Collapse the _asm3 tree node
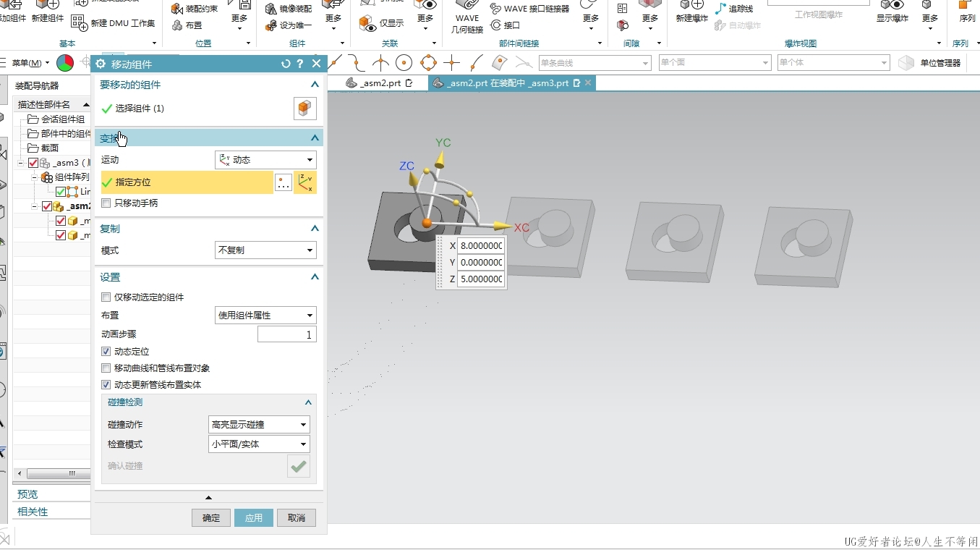The width and height of the screenshot is (980, 550). [21, 163]
